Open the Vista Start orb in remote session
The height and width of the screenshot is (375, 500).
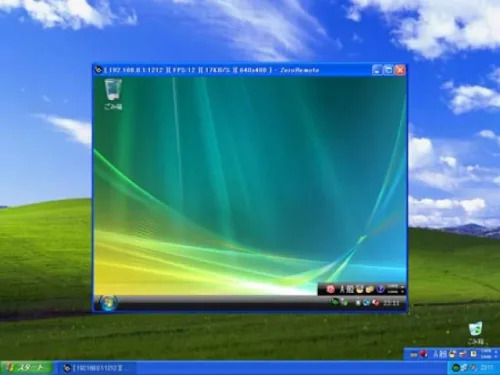pyautogui.click(x=108, y=303)
